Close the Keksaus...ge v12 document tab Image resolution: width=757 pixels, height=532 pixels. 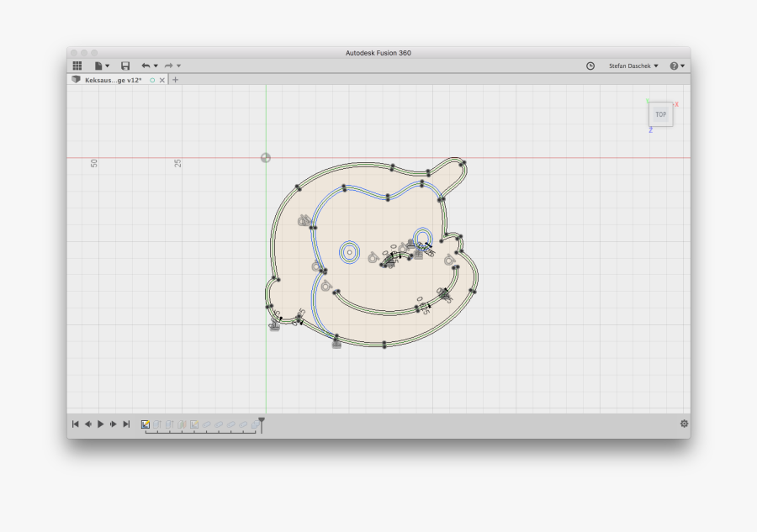(162, 80)
